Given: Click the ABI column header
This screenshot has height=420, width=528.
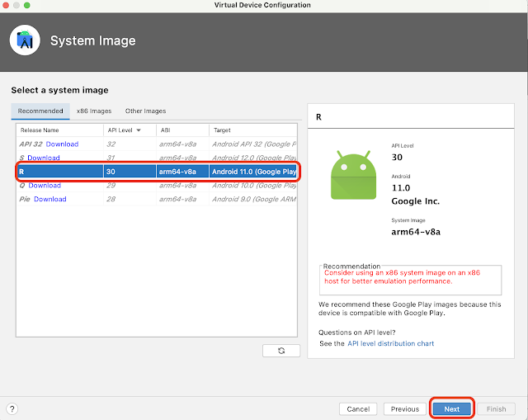Looking at the screenshot, I should (x=166, y=130).
